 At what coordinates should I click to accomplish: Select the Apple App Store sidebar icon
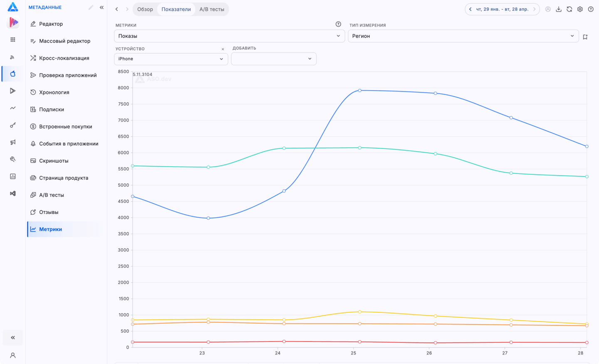[x=13, y=74]
